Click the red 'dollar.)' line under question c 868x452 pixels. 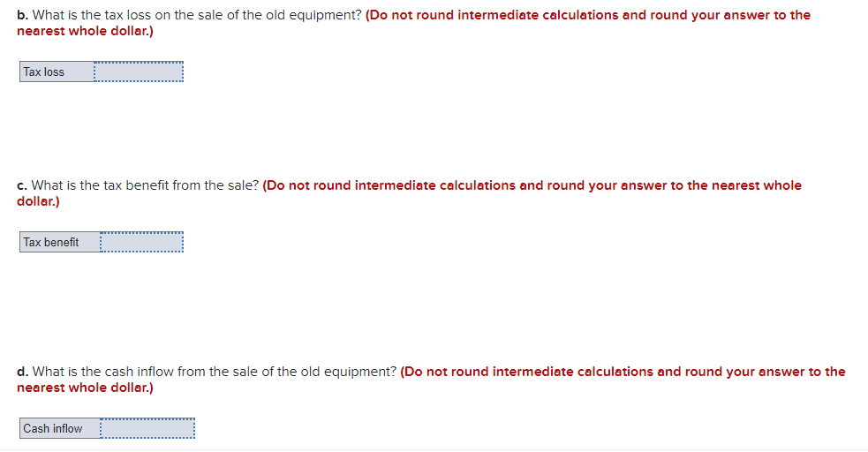point(38,201)
